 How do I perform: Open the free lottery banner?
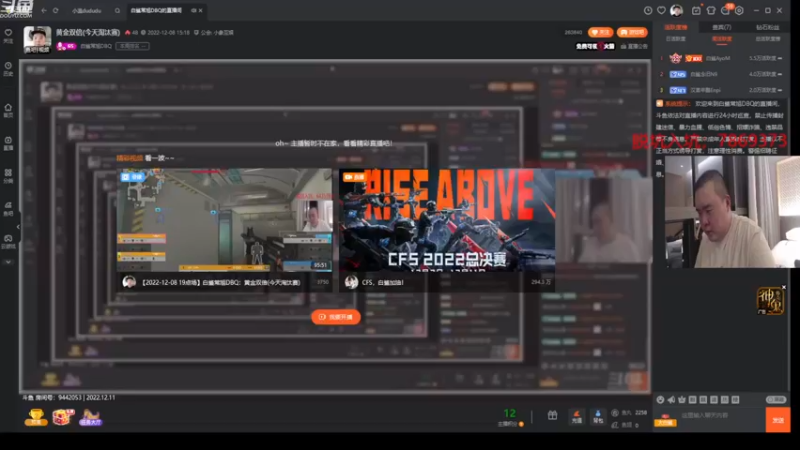[x=595, y=46]
